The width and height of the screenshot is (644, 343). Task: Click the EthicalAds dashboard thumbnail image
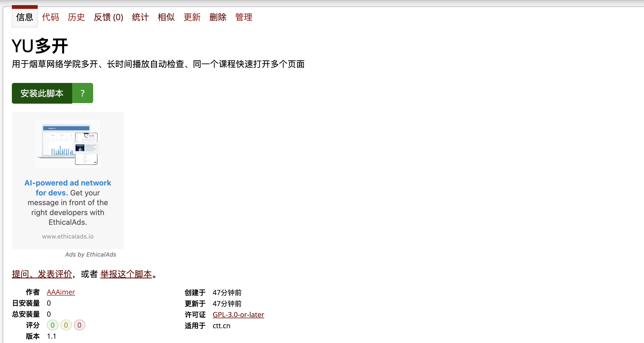(68, 144)
